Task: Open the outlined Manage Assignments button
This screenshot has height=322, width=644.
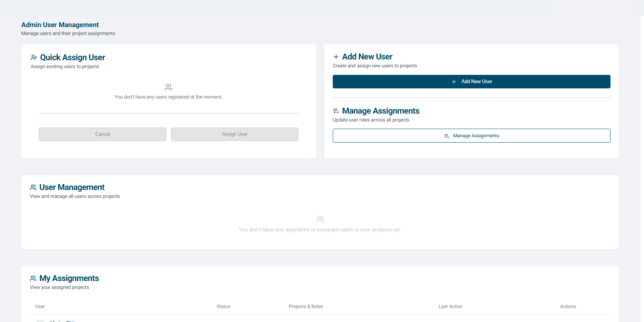Action: pos(472,136)
